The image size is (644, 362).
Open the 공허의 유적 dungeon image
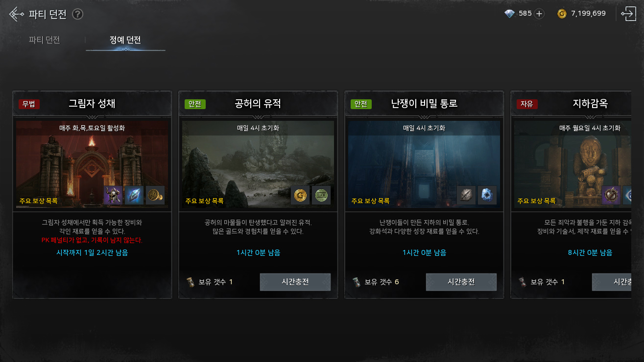click(x=258, y=164)
